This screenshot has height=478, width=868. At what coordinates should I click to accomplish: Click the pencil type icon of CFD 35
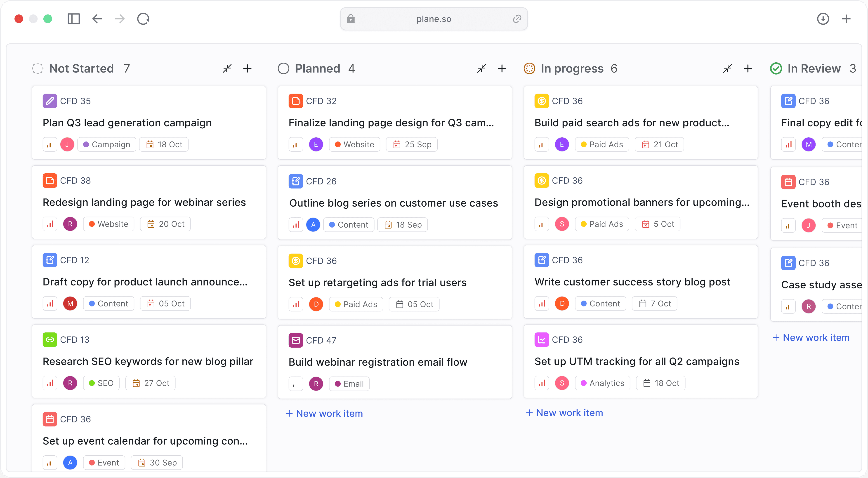click(x=50, y=101)
